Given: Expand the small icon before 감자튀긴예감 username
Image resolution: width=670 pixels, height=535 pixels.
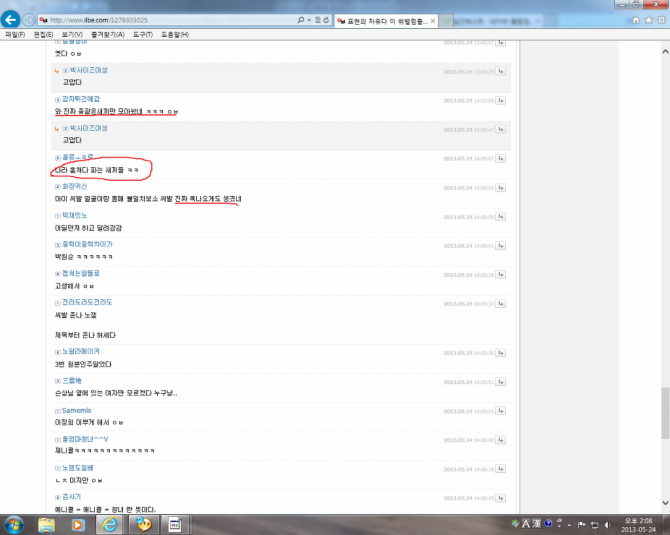Looking at the screenshot, I should pos(58,100).
